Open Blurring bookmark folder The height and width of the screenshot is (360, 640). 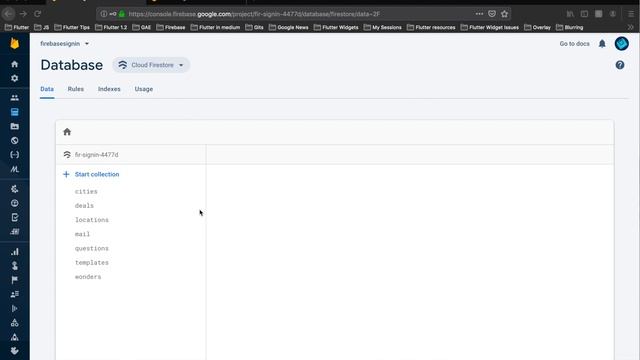coord(569,27)
